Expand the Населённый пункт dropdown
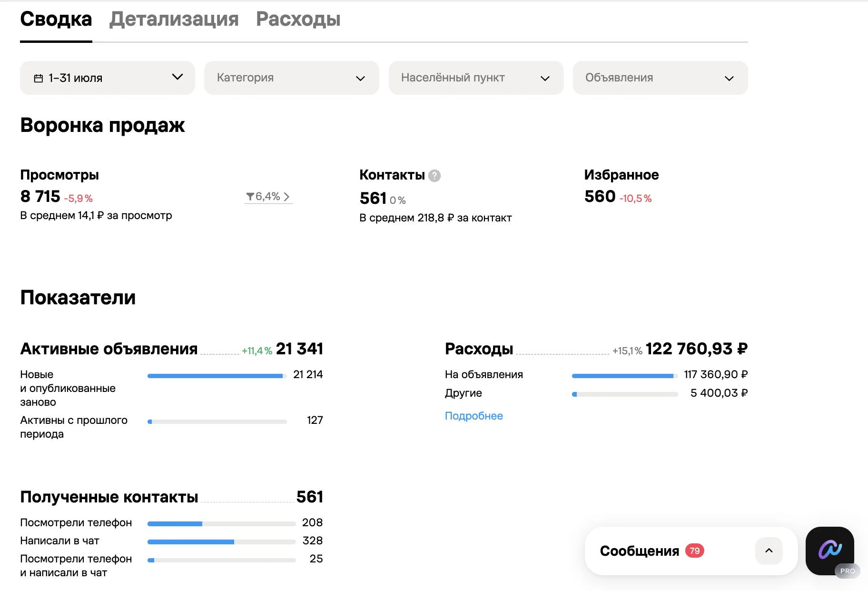 (x=476, y=78)
